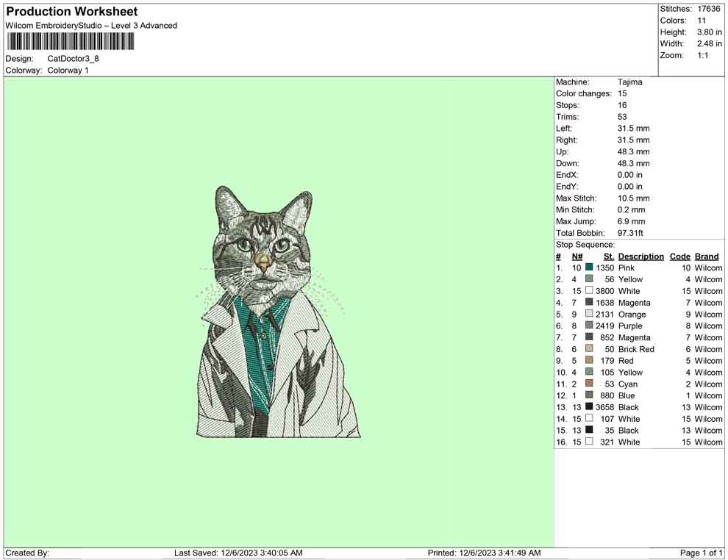728x560 pixels.
Task: Click the Cyan thread chip for stop 11
Action: click(x=588, y=384)
